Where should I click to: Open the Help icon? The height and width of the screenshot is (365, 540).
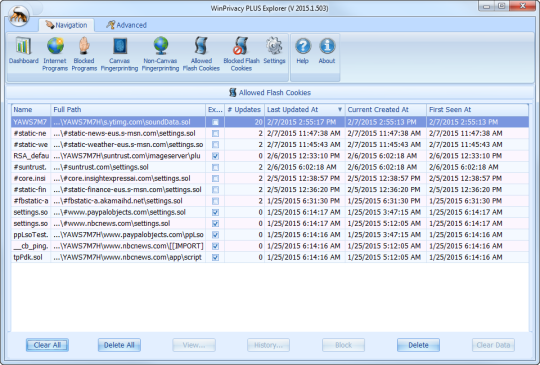click(x=303, y=51)
